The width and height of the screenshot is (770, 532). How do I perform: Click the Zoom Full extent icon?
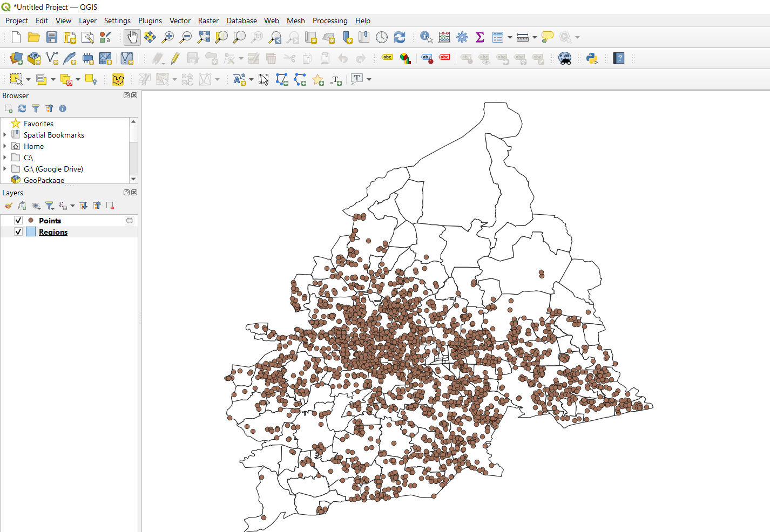(204, 37)
